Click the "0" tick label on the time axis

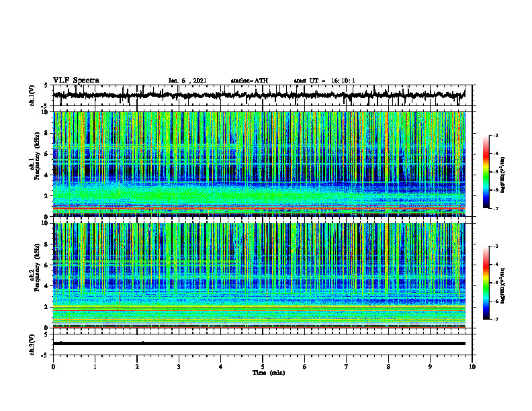tap(53, 367)
